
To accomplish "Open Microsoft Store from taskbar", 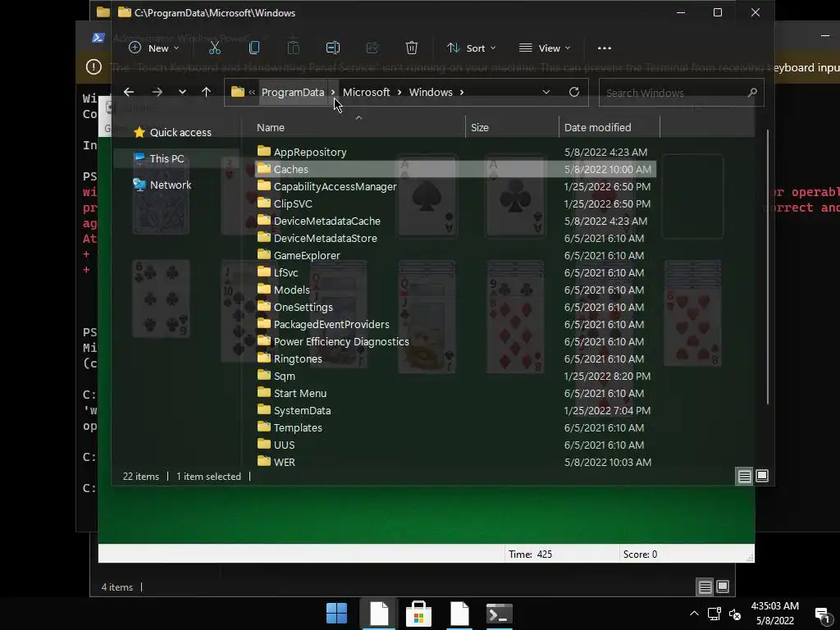I will (x=419, y=614).
